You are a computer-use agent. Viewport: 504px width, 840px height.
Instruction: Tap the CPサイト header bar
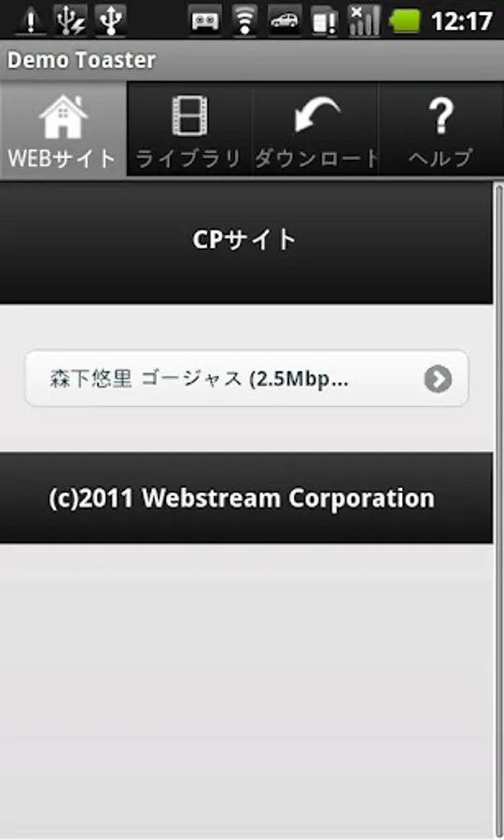click(246, 242)
